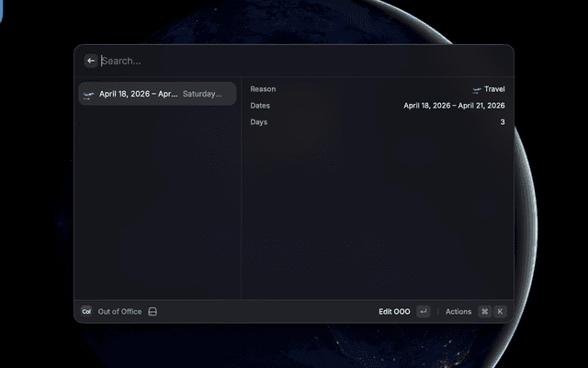Viewport: 588px width, 368px height.
Task: Click the Days label in details
Action: 259,122
